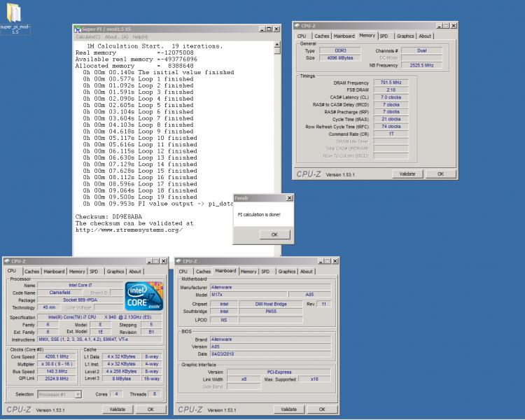The width and height of the screenshot is (525, 420).
Task: Open the About...(A) menu in Super PI
Action: coord(116,36)
